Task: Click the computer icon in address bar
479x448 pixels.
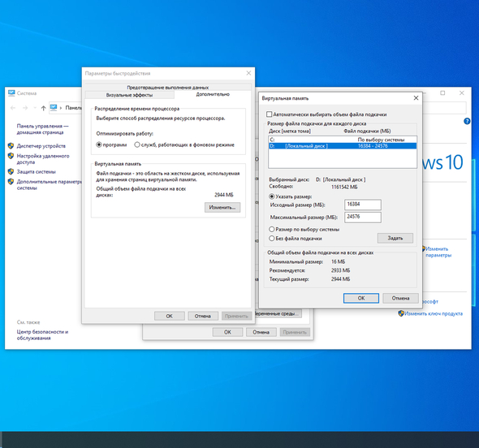Action: tap(54, 107)
